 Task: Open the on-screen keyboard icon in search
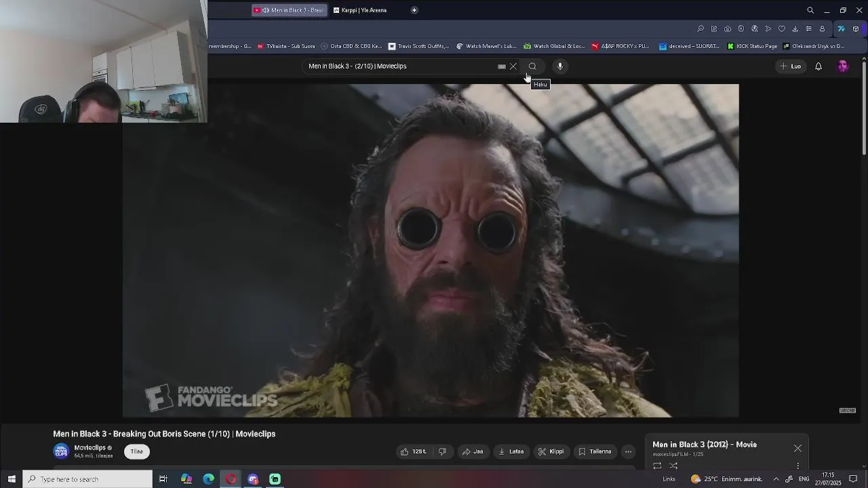502,66
